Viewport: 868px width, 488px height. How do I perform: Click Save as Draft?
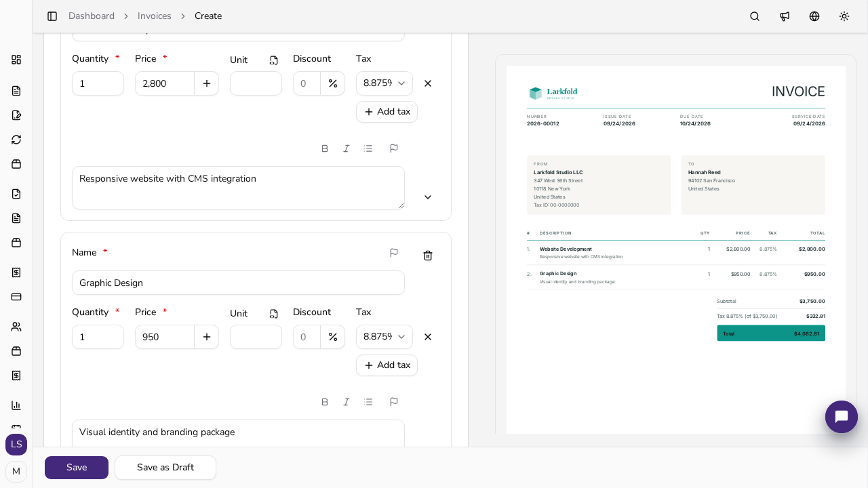pos(165,468)
